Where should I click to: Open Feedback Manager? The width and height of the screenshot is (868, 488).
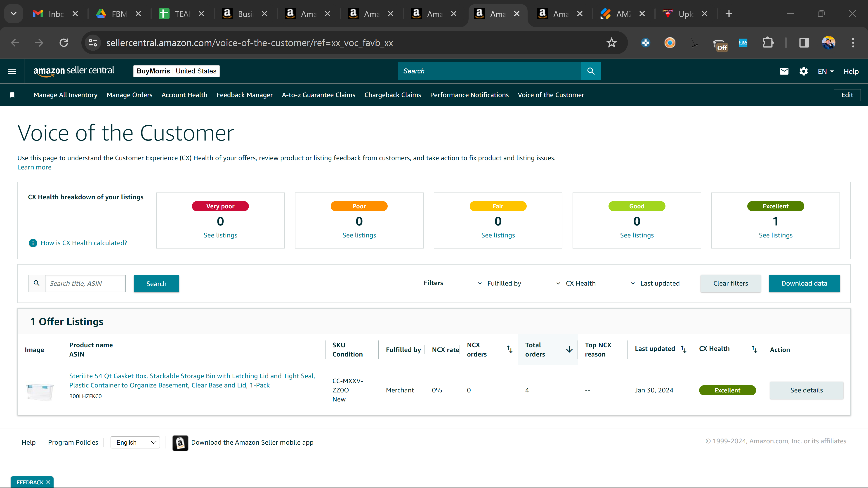pos(245,95)
